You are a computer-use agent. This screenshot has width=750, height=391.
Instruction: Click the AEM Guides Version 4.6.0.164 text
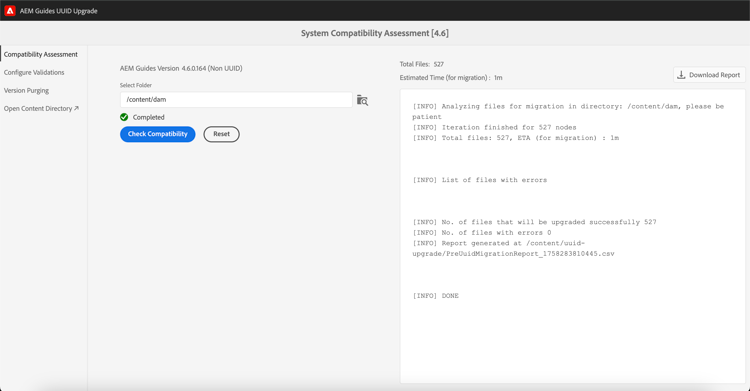[x=181, y=68]
